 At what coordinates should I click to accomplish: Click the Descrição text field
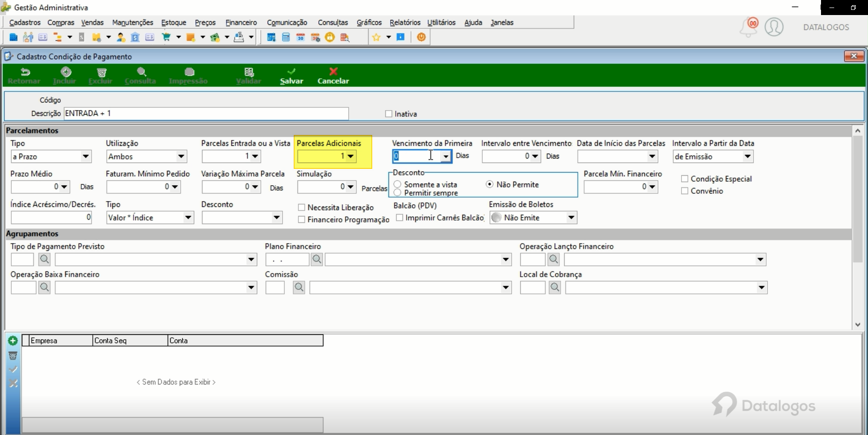[x=206, y=113]
